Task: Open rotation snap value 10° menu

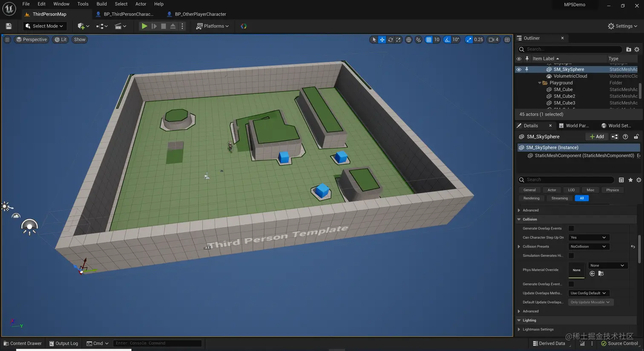Action: (x=456, y=40)
